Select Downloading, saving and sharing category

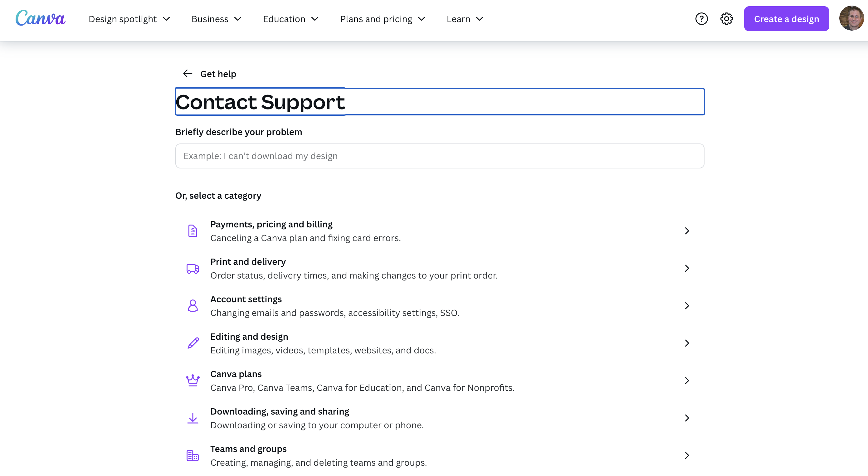point(440,418)
